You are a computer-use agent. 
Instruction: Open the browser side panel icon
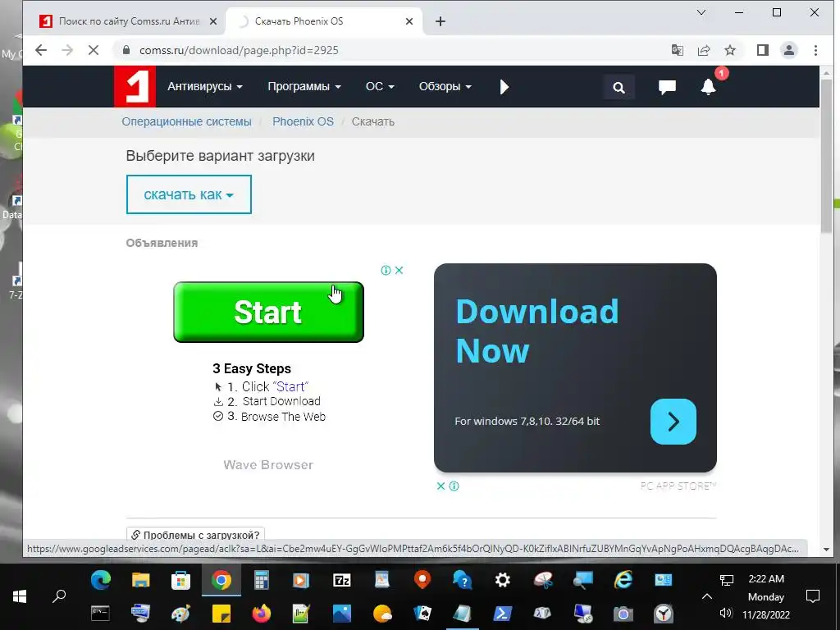click(762, 50)
